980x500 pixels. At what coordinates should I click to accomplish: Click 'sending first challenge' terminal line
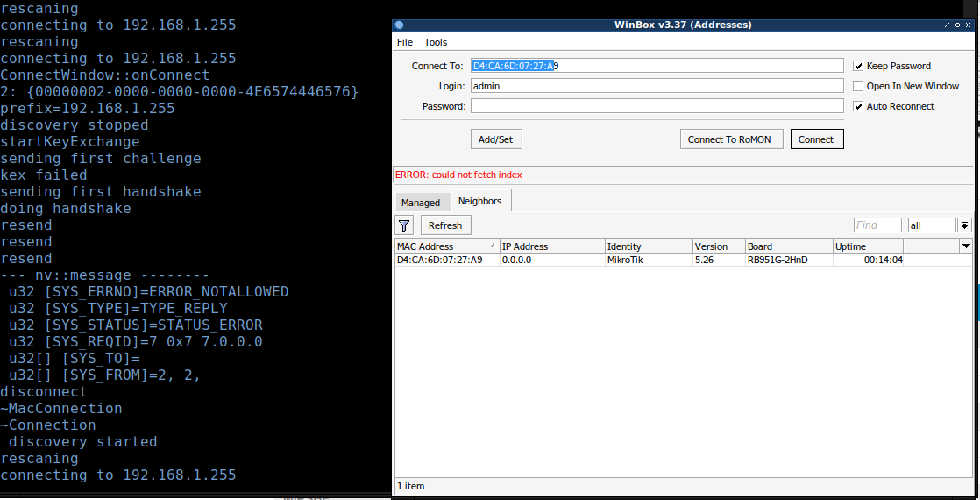(101, 158)
